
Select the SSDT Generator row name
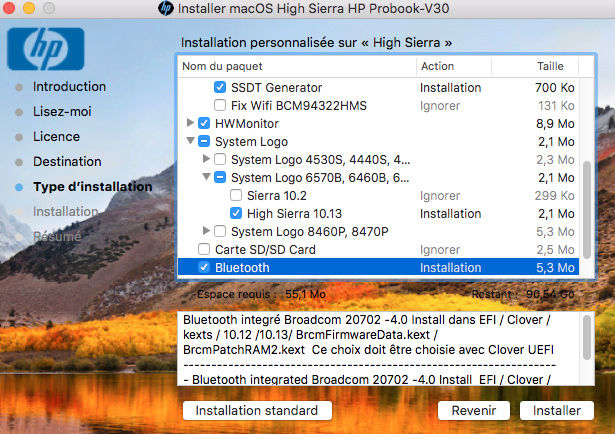coord(277,87)
